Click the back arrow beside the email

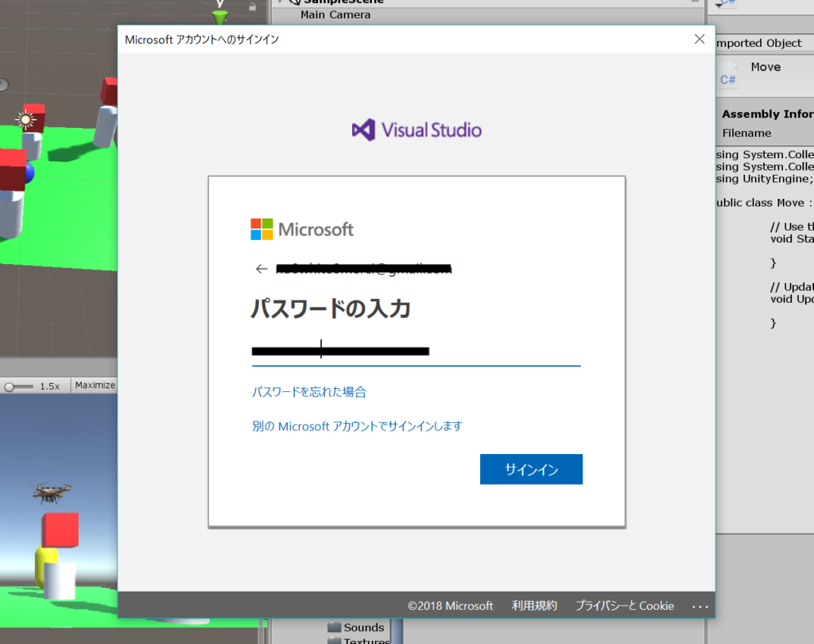pos(261,270)
